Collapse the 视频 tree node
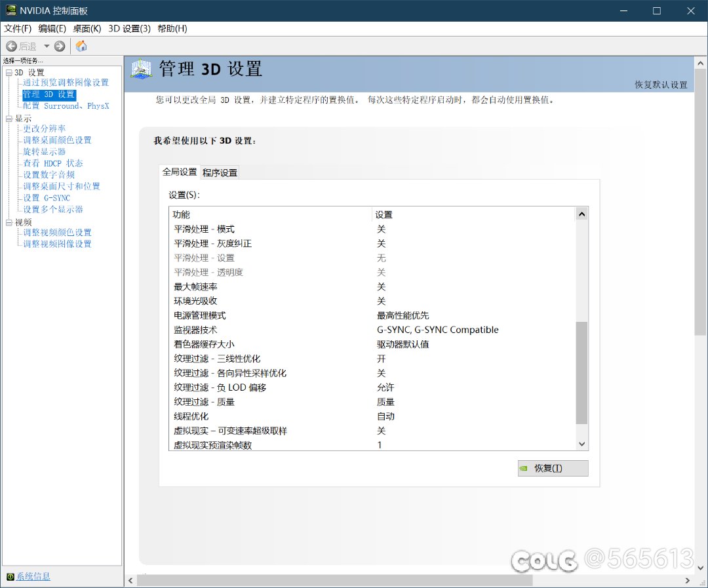The image size is (708, 588). pyautogui.click(x=9, y=222)
